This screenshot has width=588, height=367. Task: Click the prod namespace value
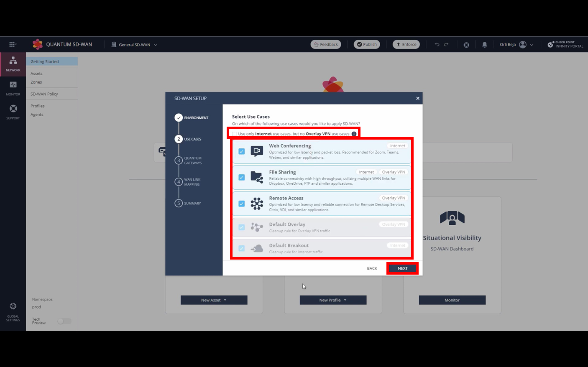(x=37, y=307)
